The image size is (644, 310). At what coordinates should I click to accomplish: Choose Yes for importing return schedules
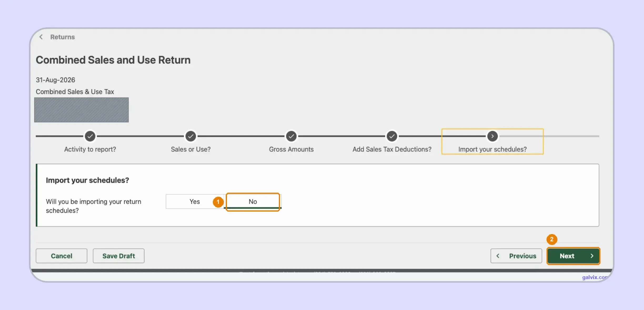click(x=195, y=202)
